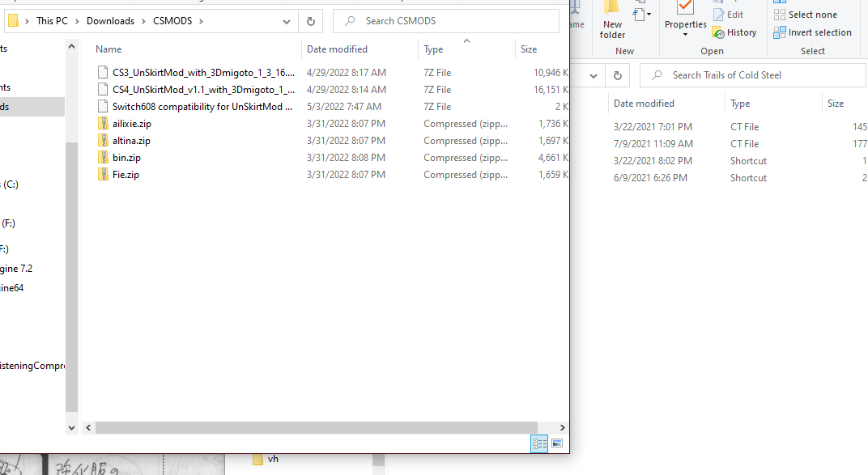This screenshot has width=868, height=475.
Task: Sort back window by Size column
Action: (836, 104)
